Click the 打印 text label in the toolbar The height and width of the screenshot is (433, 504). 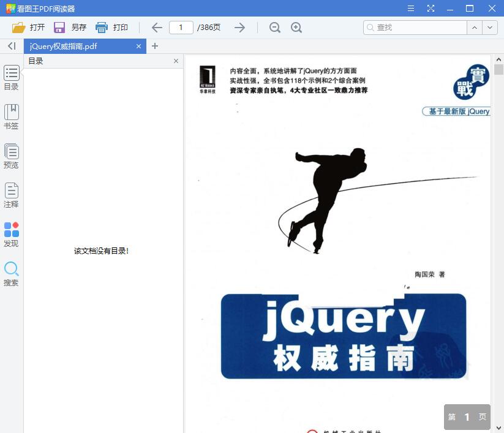click(x=121, y=28)
